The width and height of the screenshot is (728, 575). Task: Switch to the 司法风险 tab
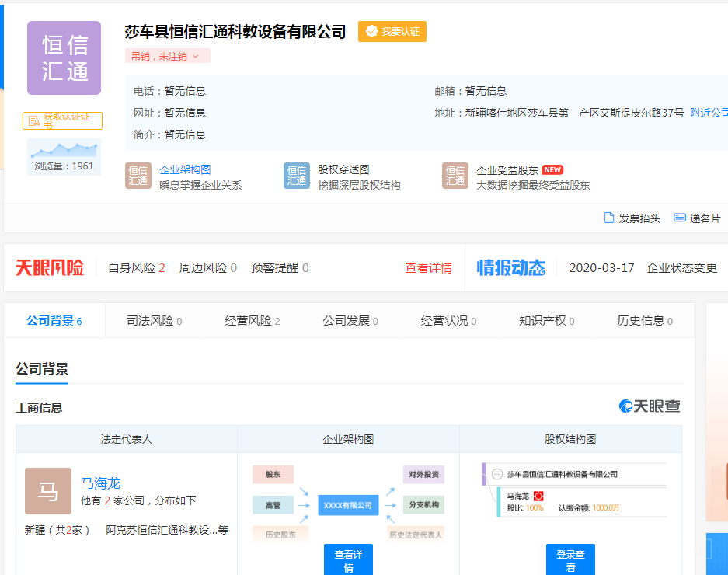pos(154,321)
